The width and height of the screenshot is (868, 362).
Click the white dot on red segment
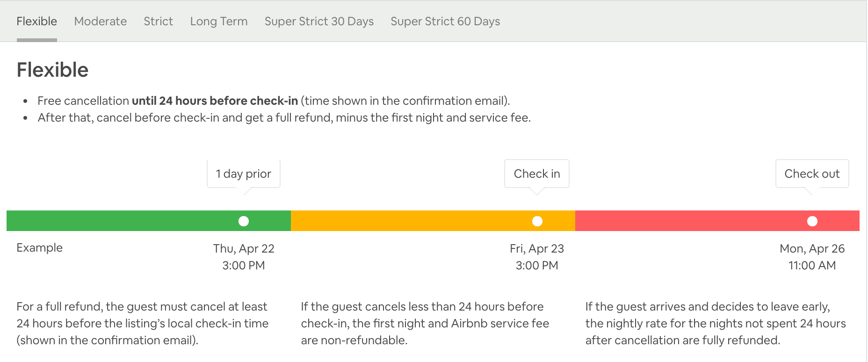812,221
